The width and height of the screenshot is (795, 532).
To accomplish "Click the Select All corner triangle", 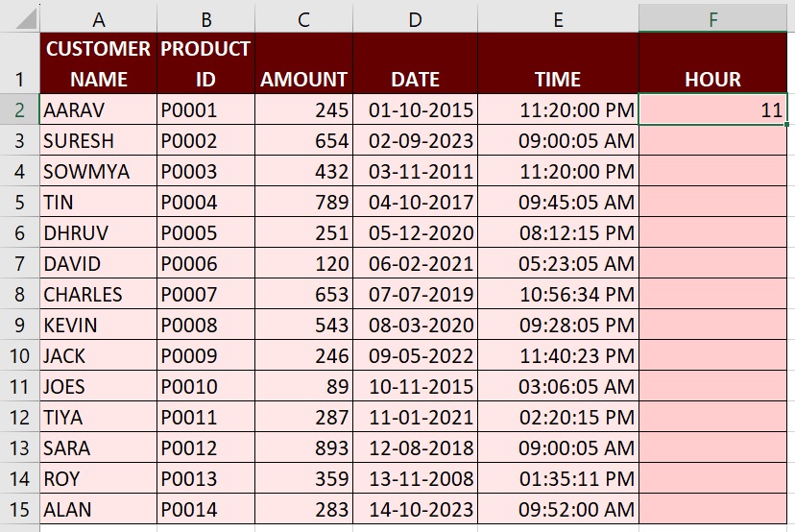I will pyautogui.click(x=19, y=16).
